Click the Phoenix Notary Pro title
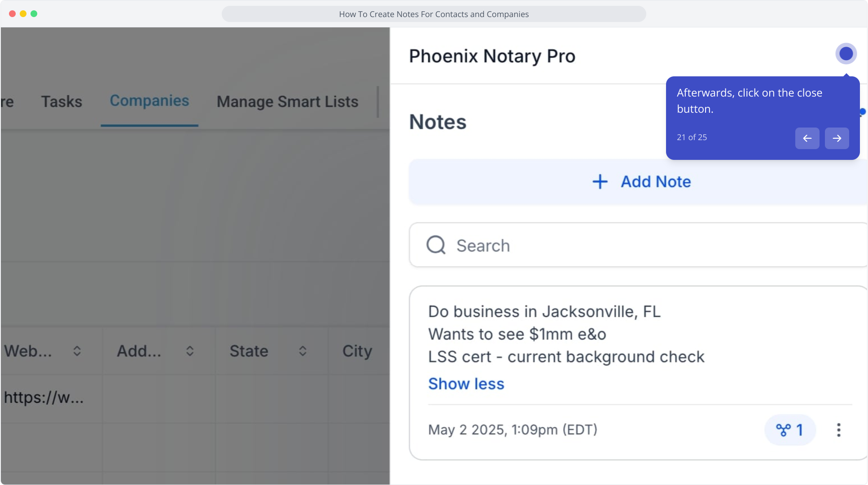868x485 pixels. (492, 56)
